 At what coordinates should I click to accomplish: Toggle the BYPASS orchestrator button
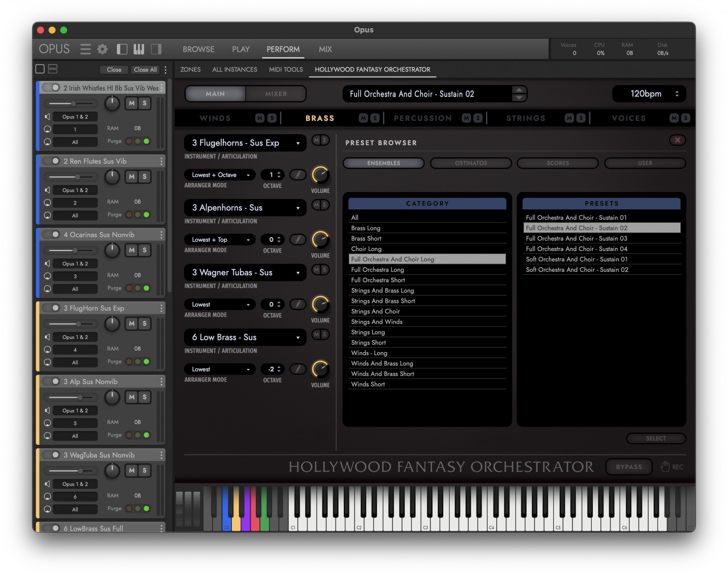point(629,467)
